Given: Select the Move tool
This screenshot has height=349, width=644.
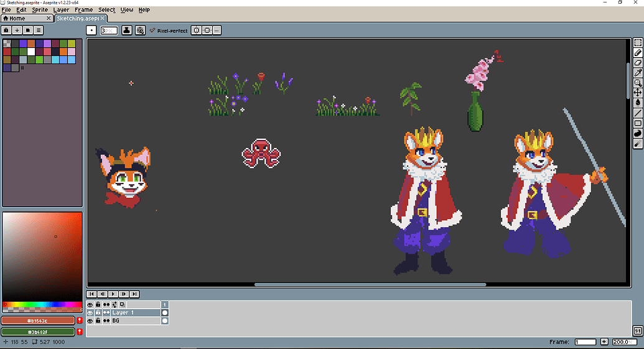Looking at the screenshot, I should 638,93.
